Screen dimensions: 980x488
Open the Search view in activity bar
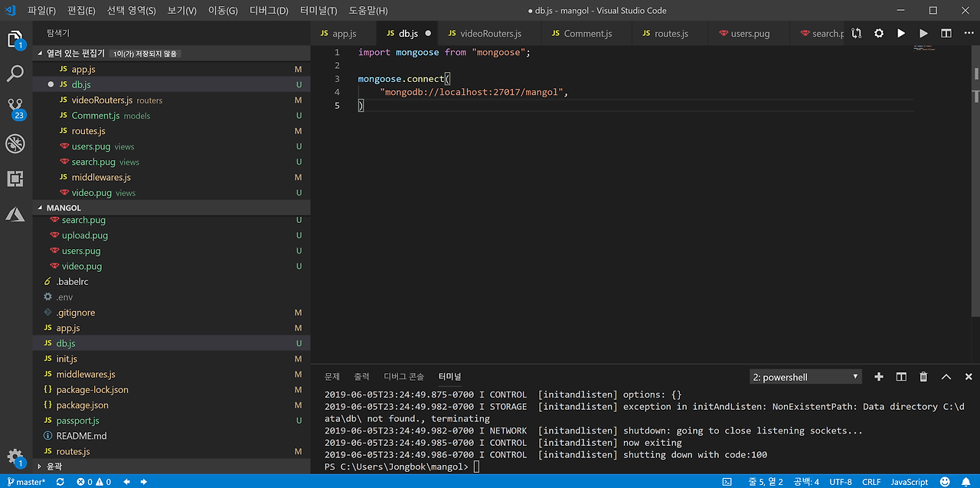pos(15,74)
